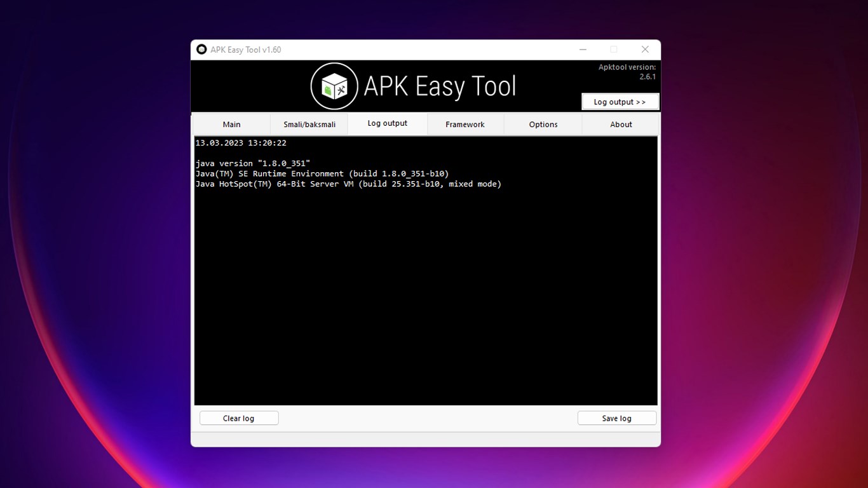Select the Log output tab
Image resolution: width=868 pixels, height=488 pixels.
(x=388, y=124)
